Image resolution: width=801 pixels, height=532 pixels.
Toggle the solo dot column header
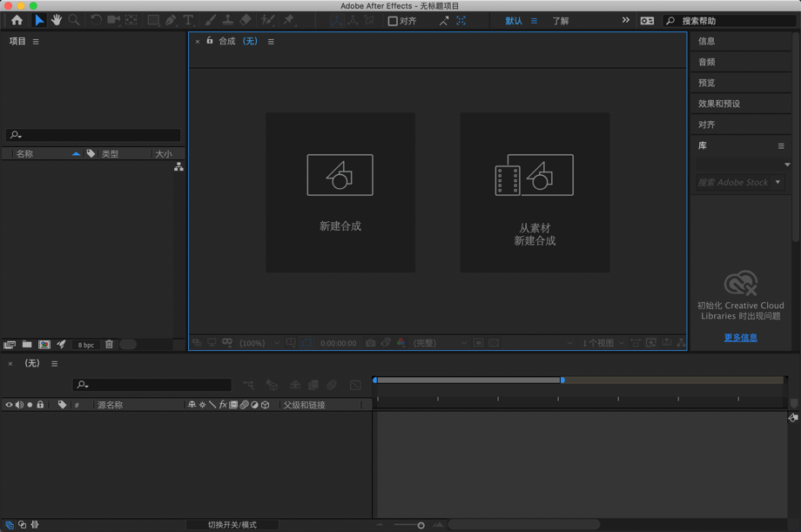[x=30, y=405]
